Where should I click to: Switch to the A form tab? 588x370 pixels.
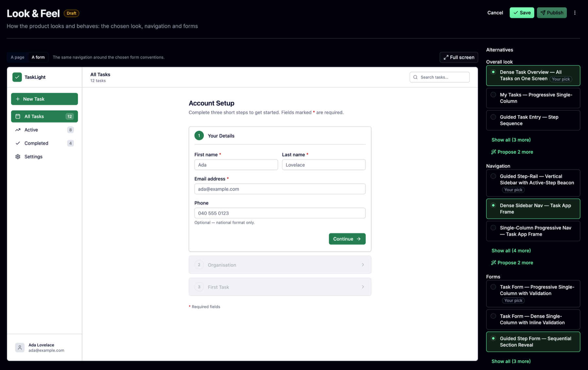coord(38,57)
